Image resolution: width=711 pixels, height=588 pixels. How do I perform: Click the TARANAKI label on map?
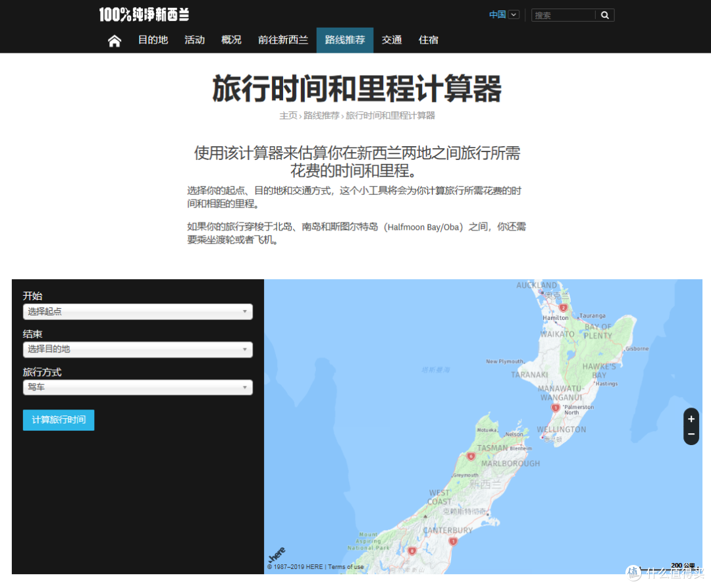pos(529,375)
